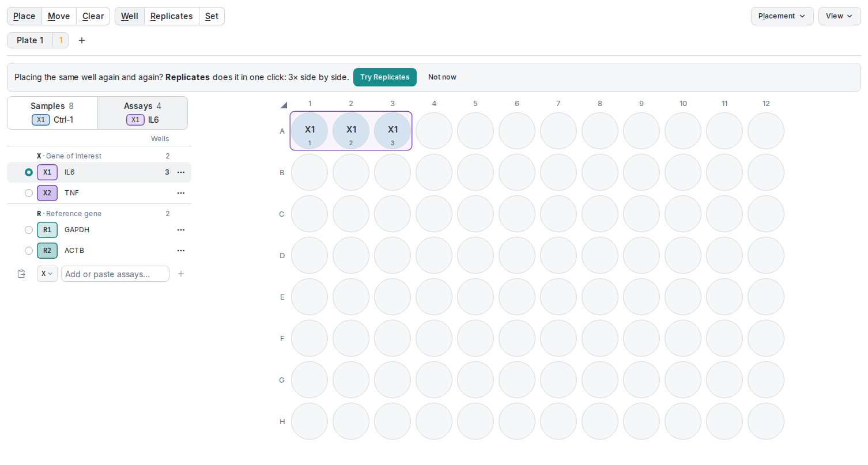Focus the Add or paste assays field

click(115, 274)
